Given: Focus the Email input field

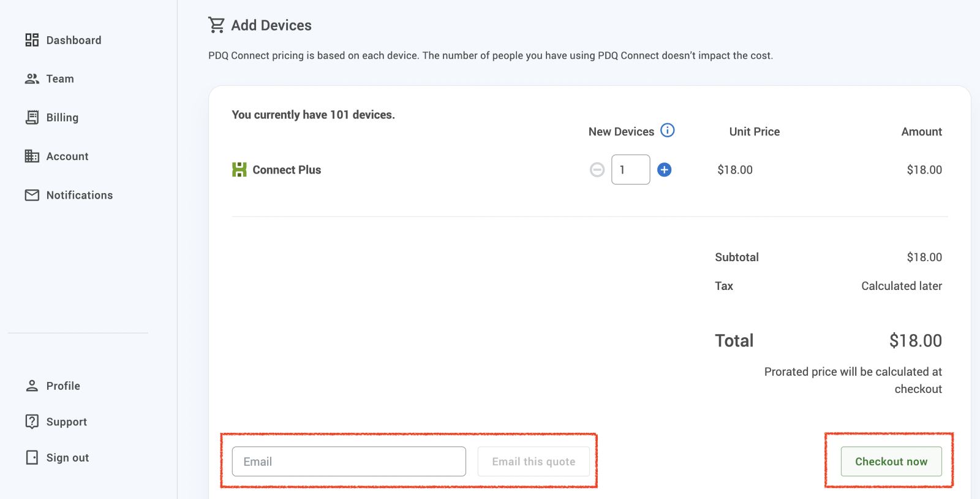Looking at the screenshot, I should [349, 462].
